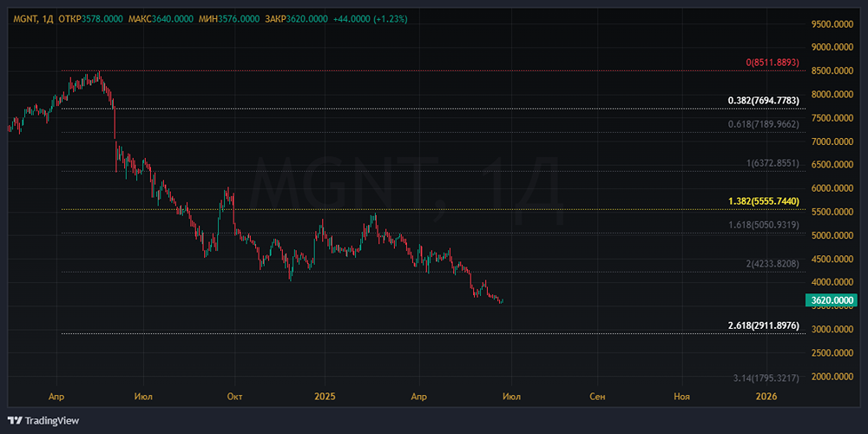Image resolution: width=868 pixels, height=434 pixels.
Task: Click the Ноя time axis label
Action: (x=682, y=397)
